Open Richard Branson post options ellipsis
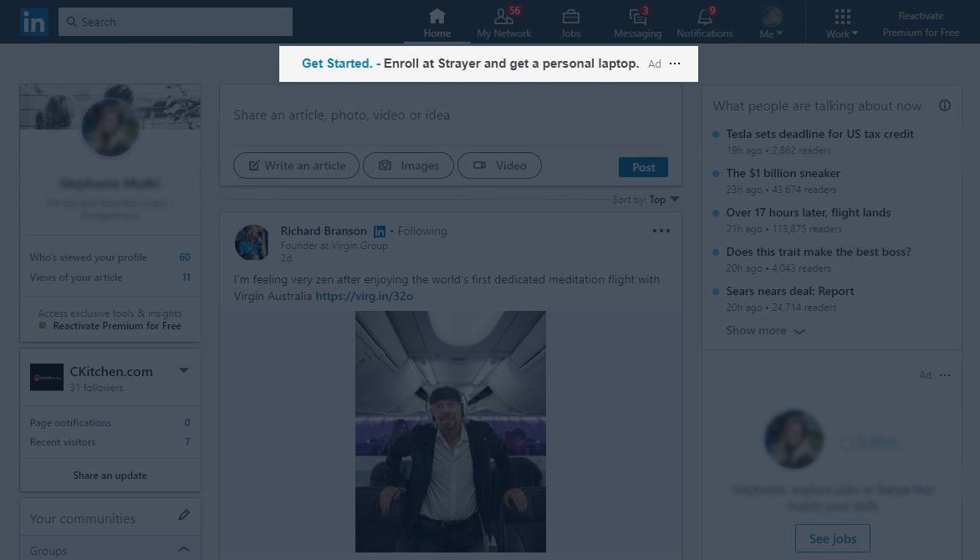The height and width of the screenshot is (560, 980). (x=661, y=231)
